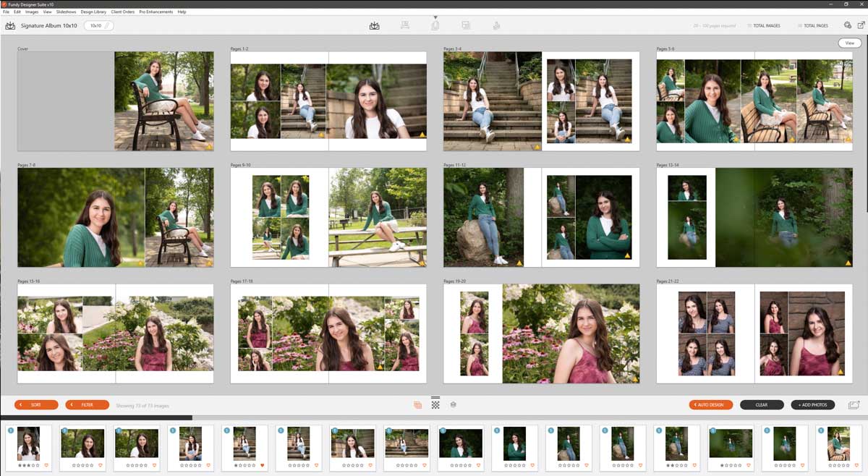Click the + ADD PHOTOS button
This screenshot has width=868, height=476.
pyautogui.click(x=813, y=405)
